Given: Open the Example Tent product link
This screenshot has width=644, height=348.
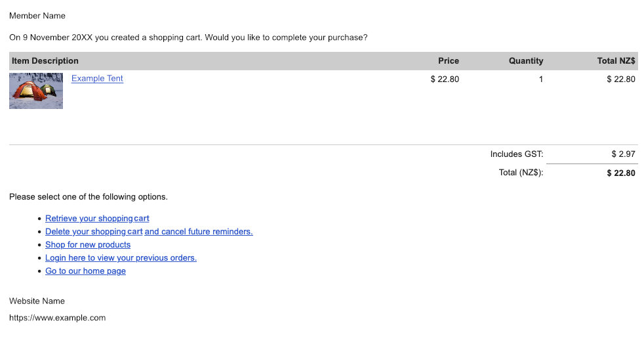Looking at the screenshot, I should click(97, 79).
